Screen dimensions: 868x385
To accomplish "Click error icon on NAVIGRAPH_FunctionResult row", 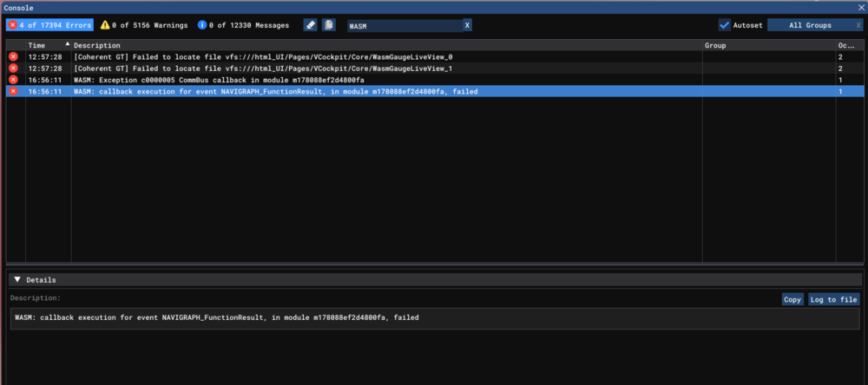I will click(13, 91).
